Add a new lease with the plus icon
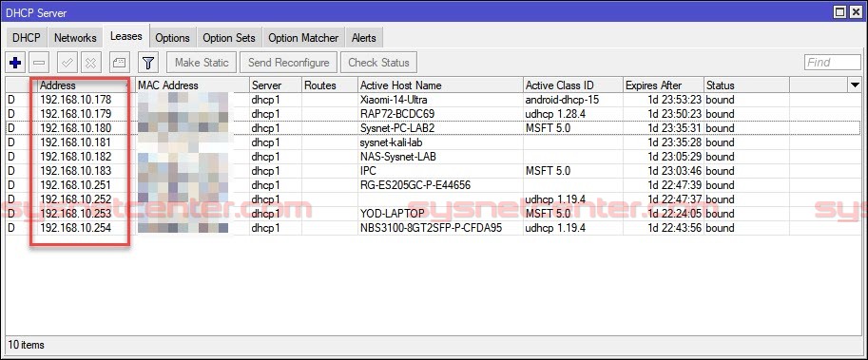The height and width of the screenshot is (360, 868). point(15,63)
